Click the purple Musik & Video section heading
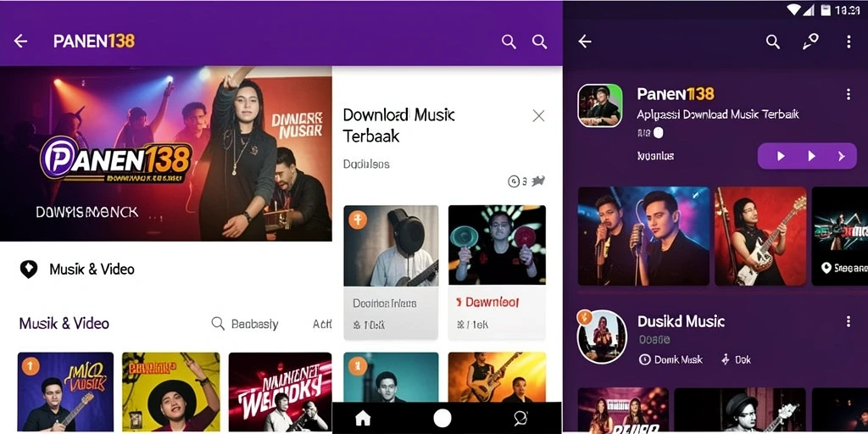This screenshot has width=868, height=434. (64, 323)
